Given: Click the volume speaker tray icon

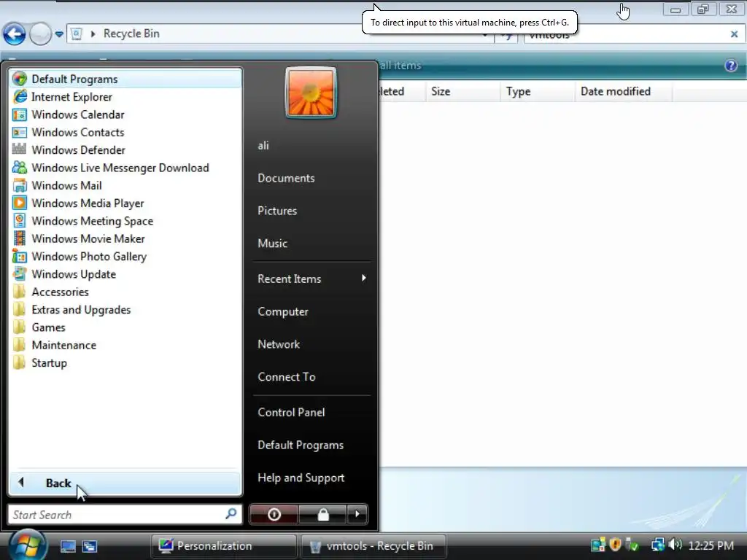Looking at the screenshot, I should coord(675,544).
